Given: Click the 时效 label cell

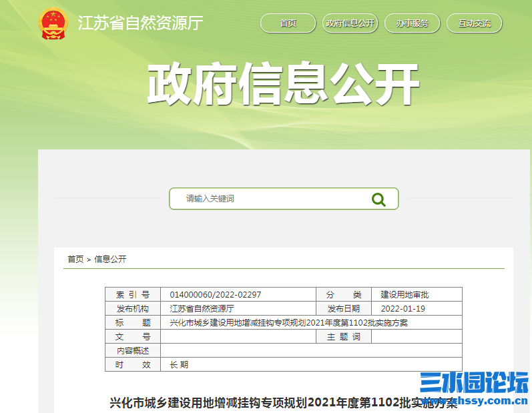Looking at the screenshot, I should point(133,365).
